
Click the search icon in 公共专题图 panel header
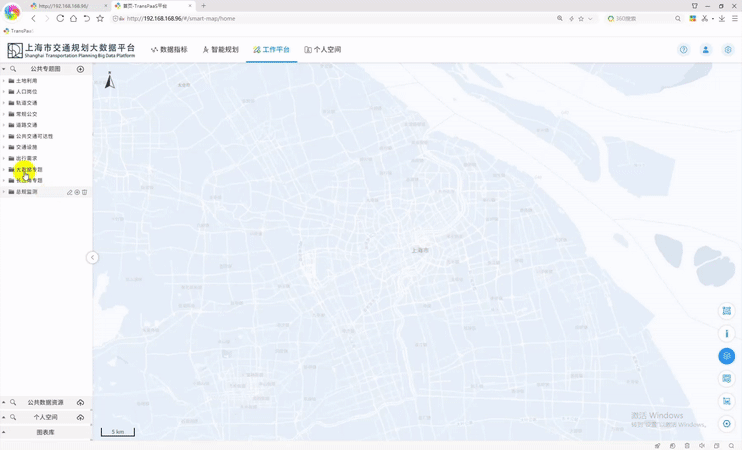(x=13, y=69)
